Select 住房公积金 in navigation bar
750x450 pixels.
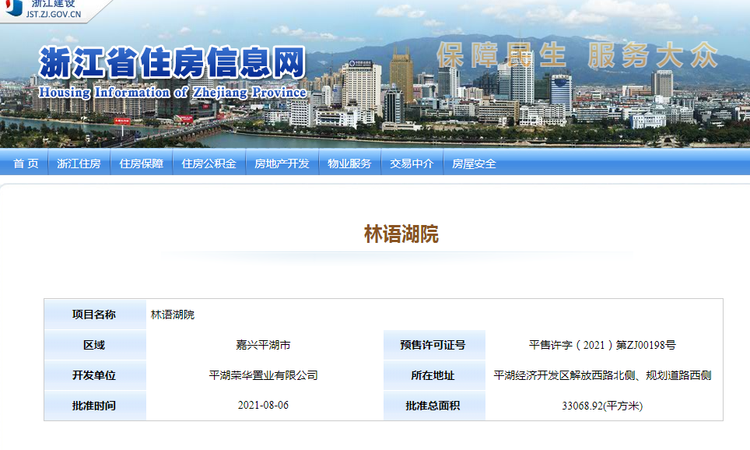pyautogui.click(x=209, y=164)
